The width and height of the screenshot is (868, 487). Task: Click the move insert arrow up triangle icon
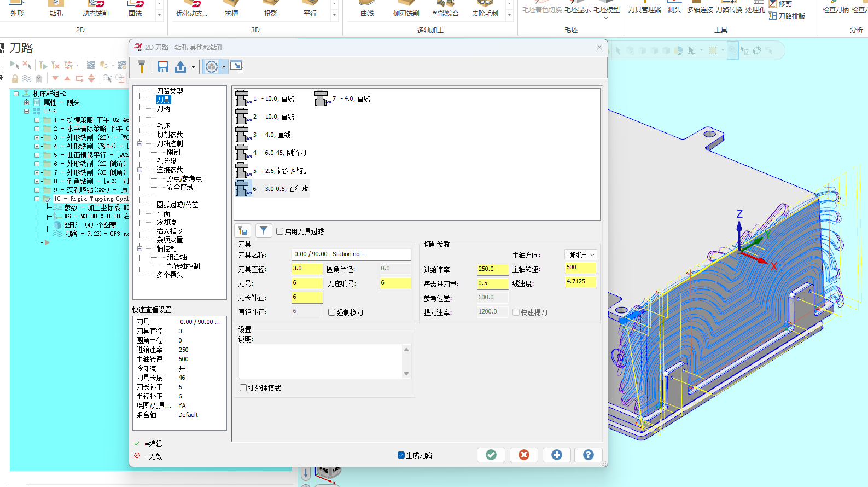point(67,78)
